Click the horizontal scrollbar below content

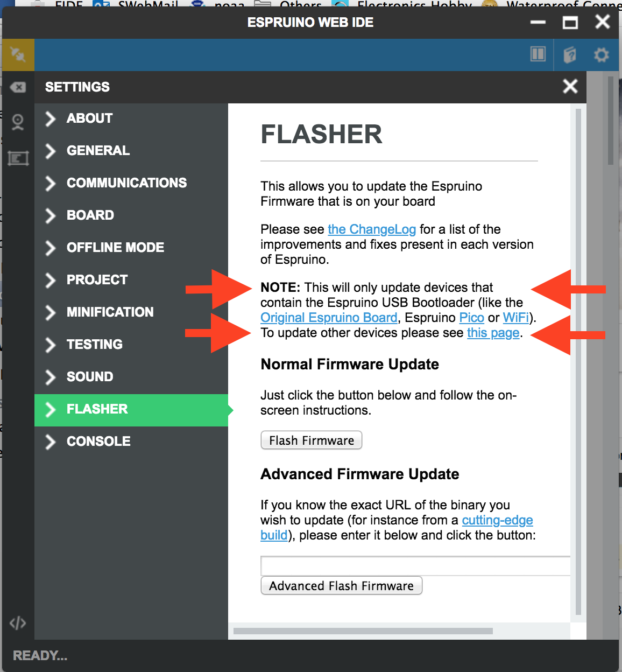363,631
